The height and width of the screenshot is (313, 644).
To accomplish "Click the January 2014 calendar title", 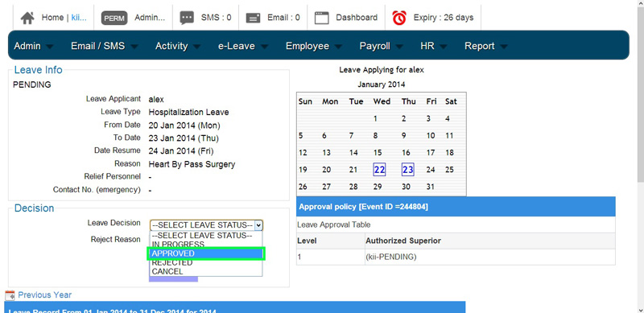I will (x=381, y=84).
